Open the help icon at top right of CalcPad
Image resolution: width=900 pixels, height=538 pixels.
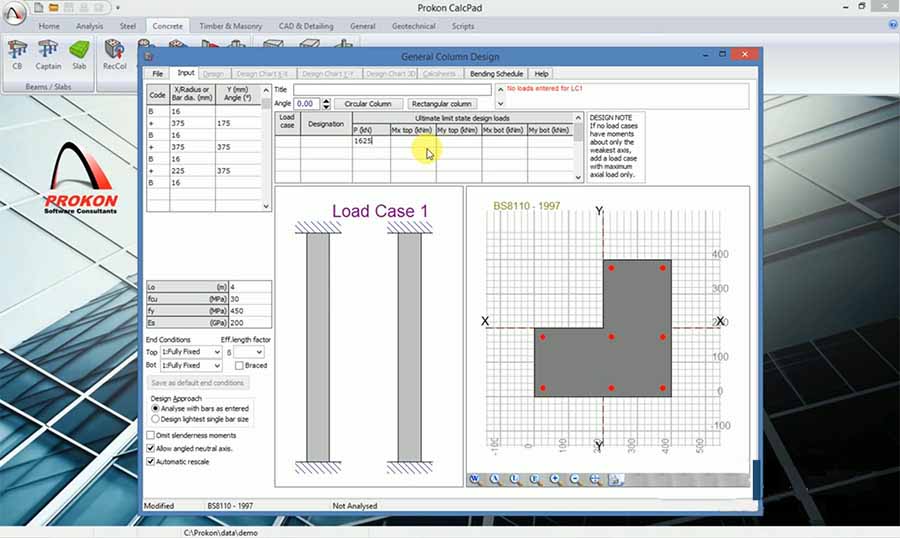(893, 24)
